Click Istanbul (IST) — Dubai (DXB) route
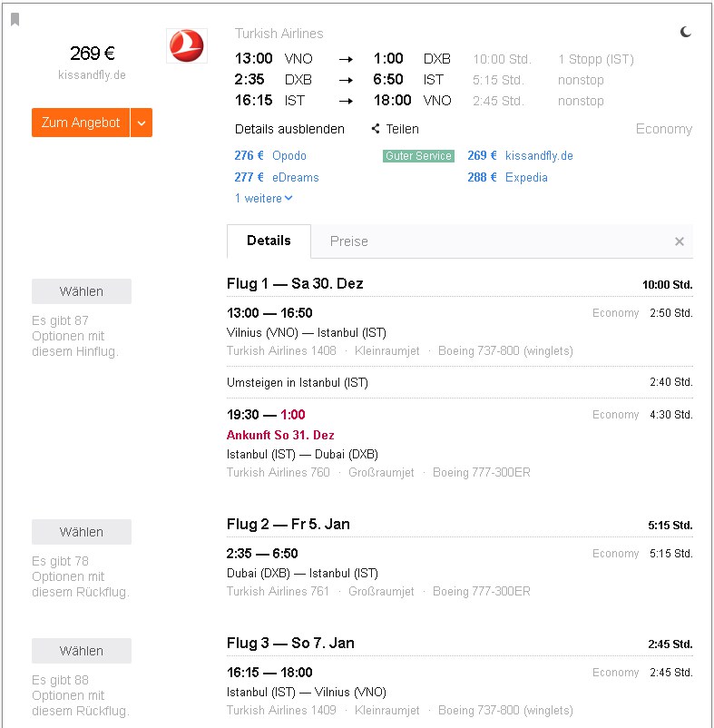714x728 pixels. pos(302,454)
